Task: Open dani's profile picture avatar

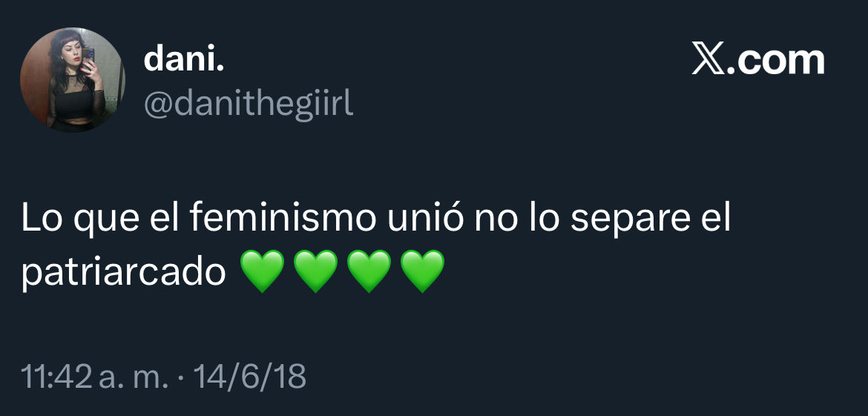Action: coord(73,79)
